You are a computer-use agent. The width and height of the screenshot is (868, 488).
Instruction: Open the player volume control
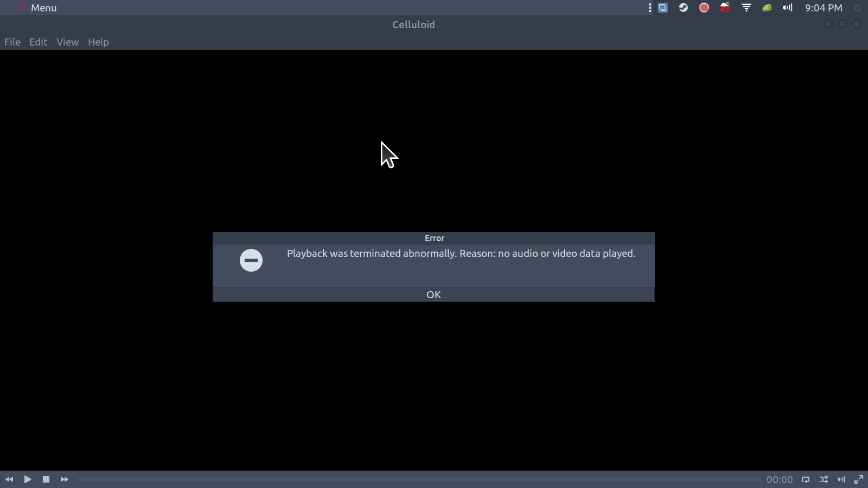pos(841,479)
